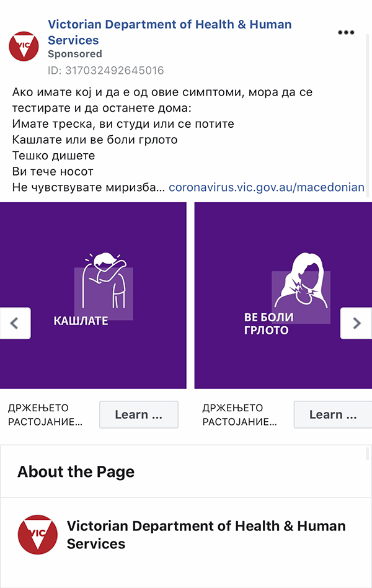Click Learn More button under first card
The image size is (372, 588).
[x=139, y=414]
